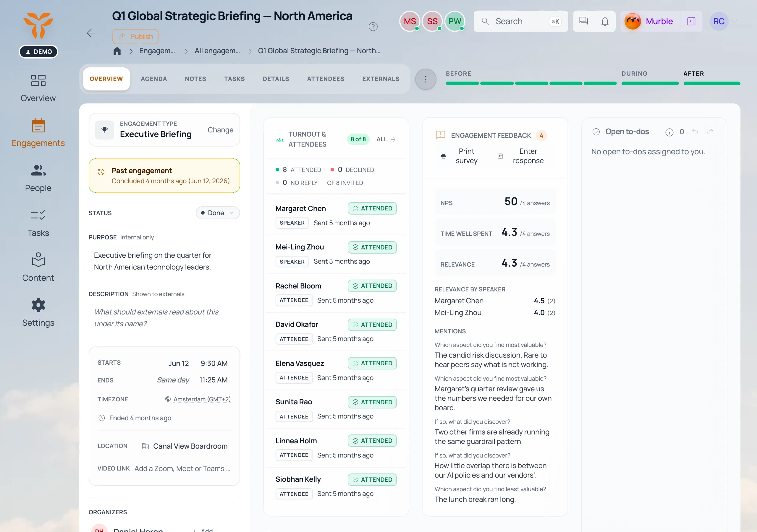Viewport: 757px width, 532px height.
Task: Open the chat messages icon
Action: 584,21
